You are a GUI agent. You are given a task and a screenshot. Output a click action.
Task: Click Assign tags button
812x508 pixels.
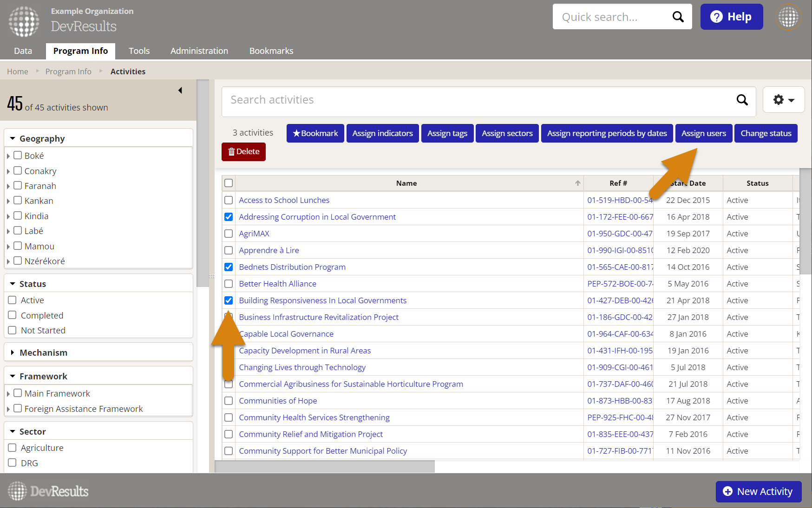click(x=447, y=133)
